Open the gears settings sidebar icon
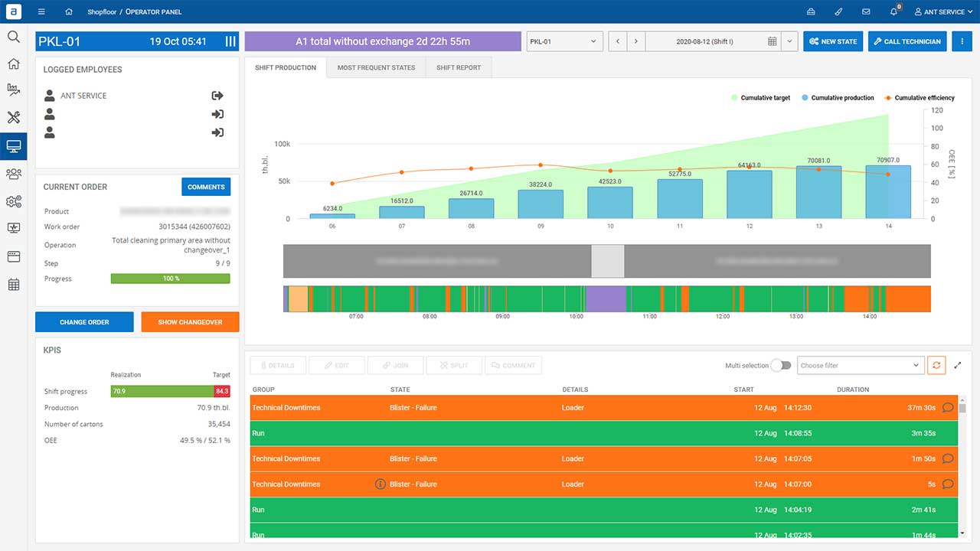The width and height of the screenshot is (980, 551). click(14, 202)
